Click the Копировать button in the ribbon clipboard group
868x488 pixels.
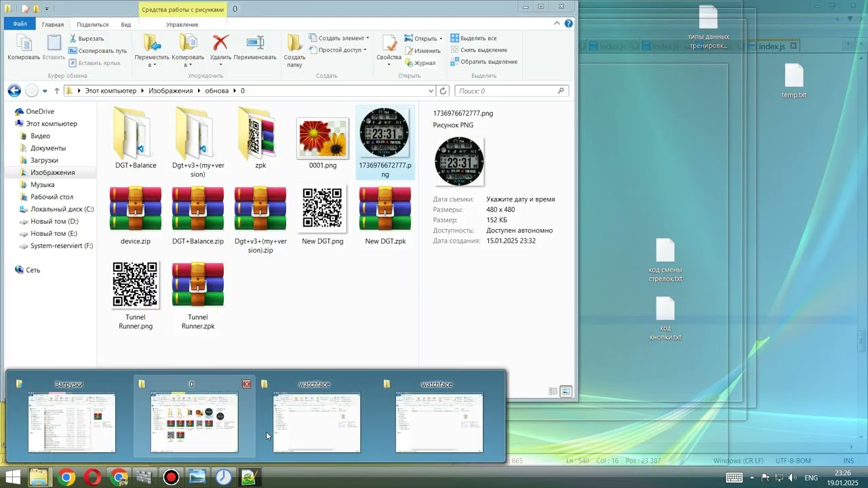coord(24,47)
